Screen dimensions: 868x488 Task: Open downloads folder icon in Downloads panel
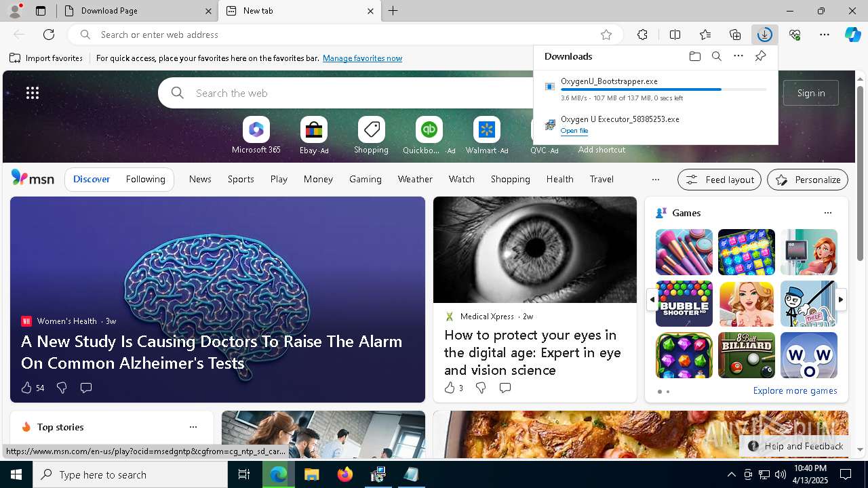[695, 56]
